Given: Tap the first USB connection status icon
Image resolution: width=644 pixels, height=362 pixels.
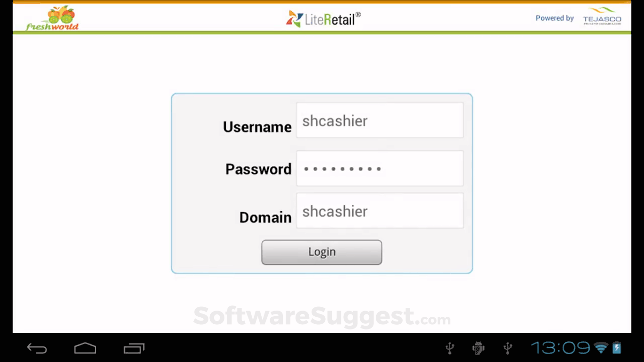Looking at the screenshot, I should pos(450,348).
